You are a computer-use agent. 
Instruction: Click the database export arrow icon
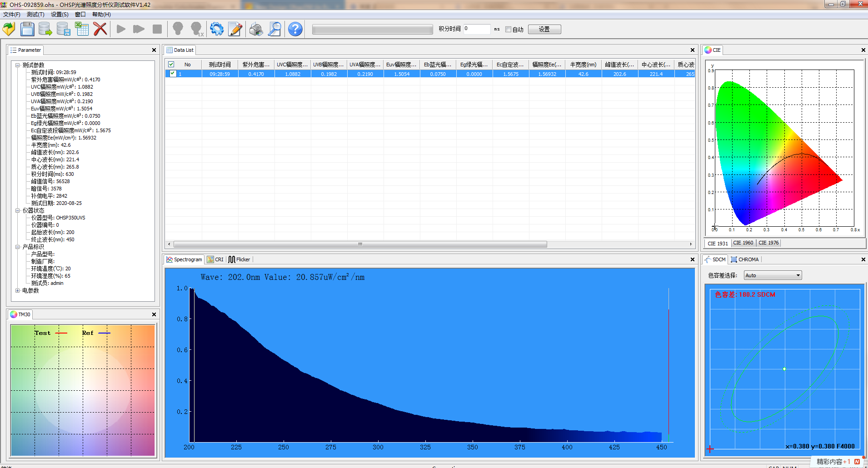click(x=45, y=29)
